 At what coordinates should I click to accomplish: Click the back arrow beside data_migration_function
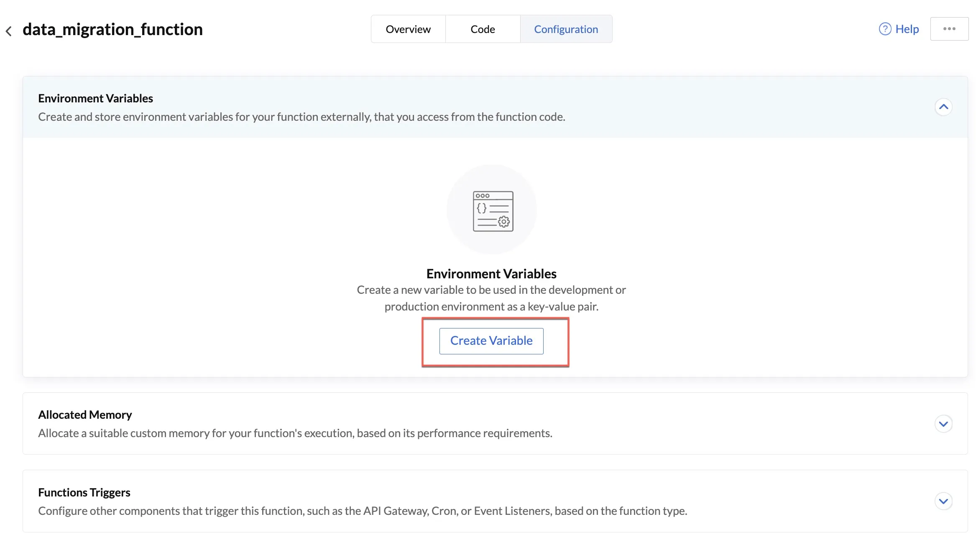9,31
